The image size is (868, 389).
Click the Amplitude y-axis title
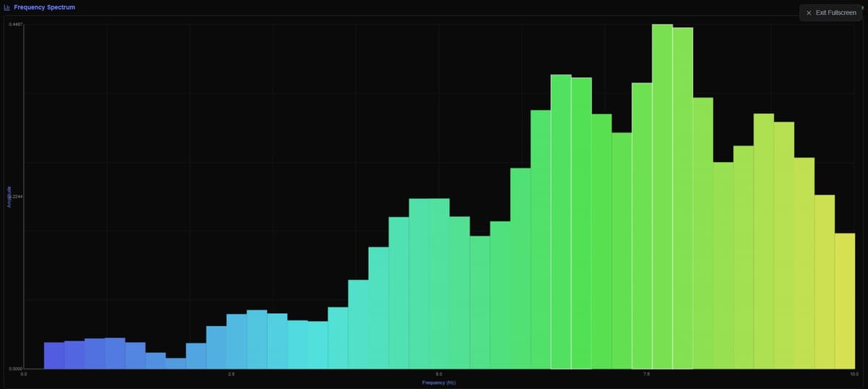[9, 197]
